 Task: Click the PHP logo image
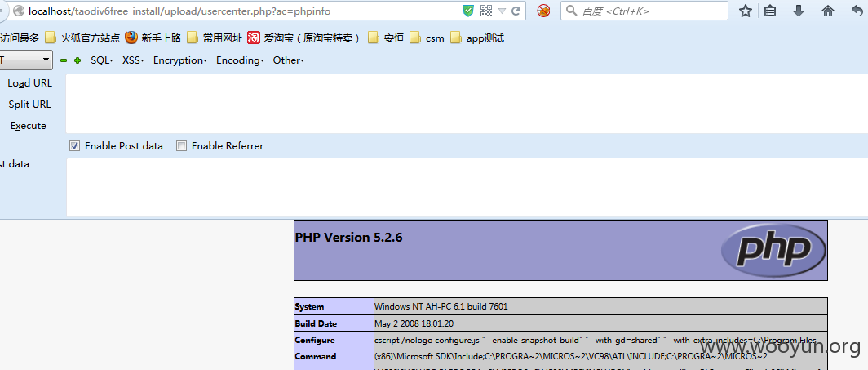(774, 250)
